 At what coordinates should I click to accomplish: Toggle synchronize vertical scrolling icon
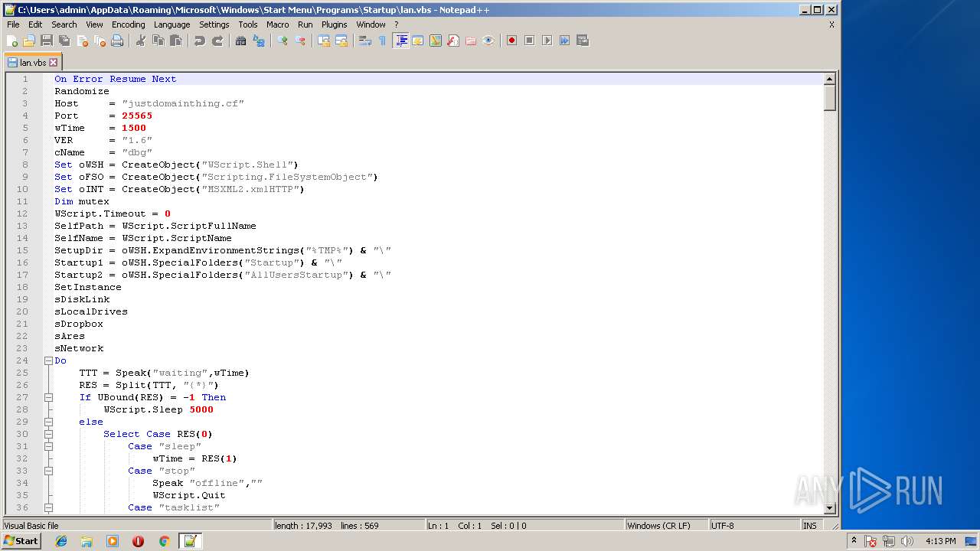click(x=324, y=41)
